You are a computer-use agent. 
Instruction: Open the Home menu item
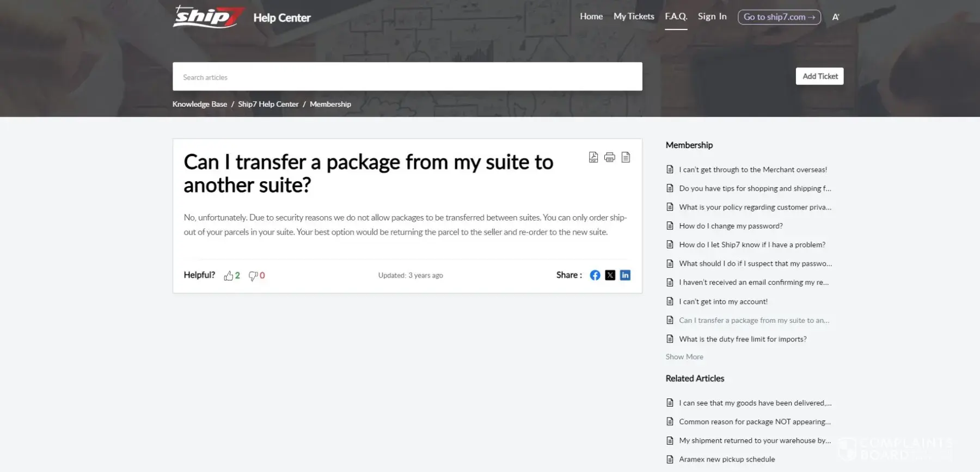coord(591,16)
